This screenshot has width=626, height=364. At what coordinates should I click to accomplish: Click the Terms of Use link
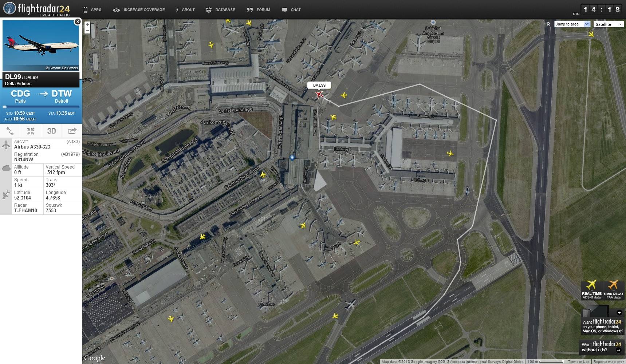[x=578, y=361]
